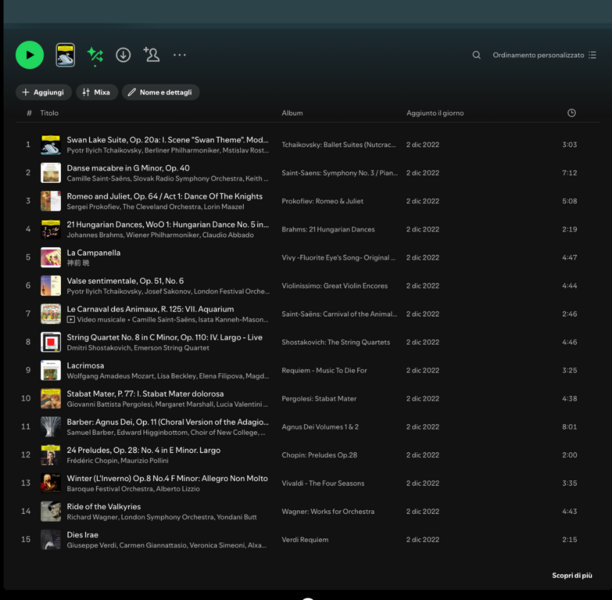Click String Quartet No. 8 cover art
612x600 pixels.
[x=51, y=342]
